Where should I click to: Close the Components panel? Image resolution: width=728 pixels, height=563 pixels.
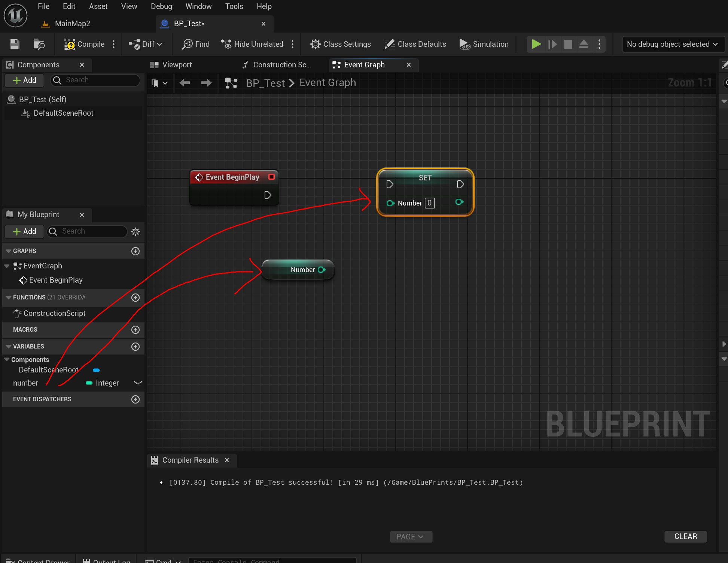tap(82, 65)
